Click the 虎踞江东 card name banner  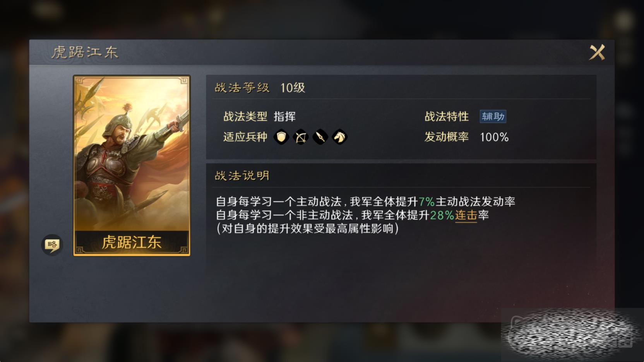(x=132, y=242)
